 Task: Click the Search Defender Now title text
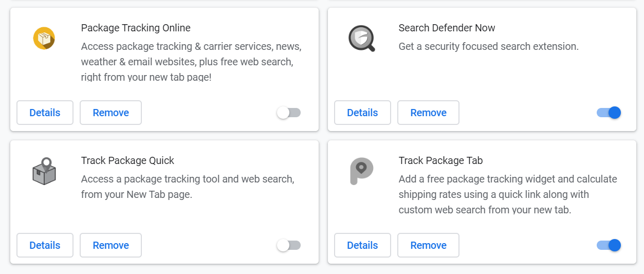pos(447,28)
